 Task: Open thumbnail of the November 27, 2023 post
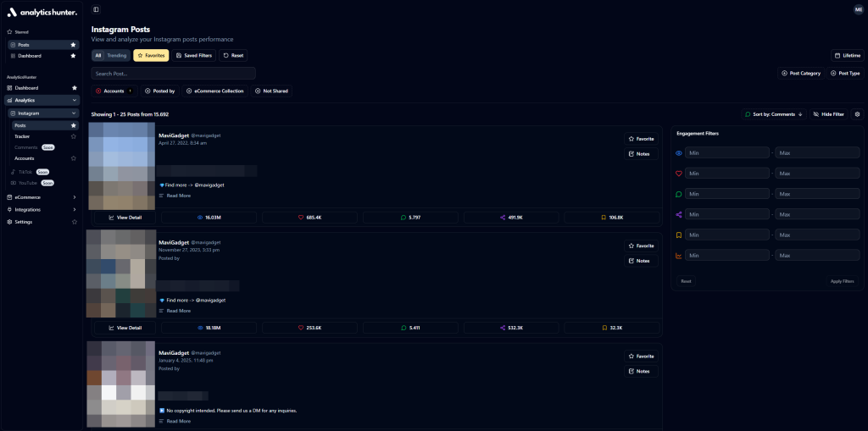click(x=121, y=274)
